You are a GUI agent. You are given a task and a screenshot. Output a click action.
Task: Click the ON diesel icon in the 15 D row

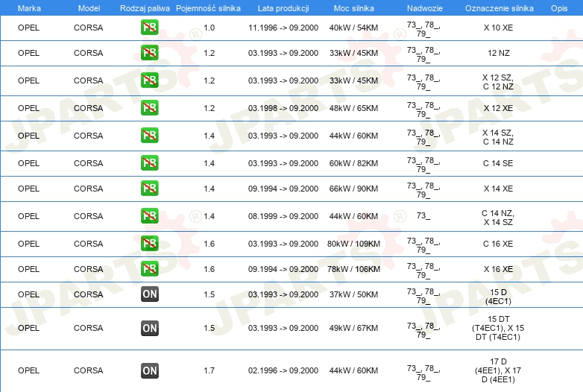149,294
